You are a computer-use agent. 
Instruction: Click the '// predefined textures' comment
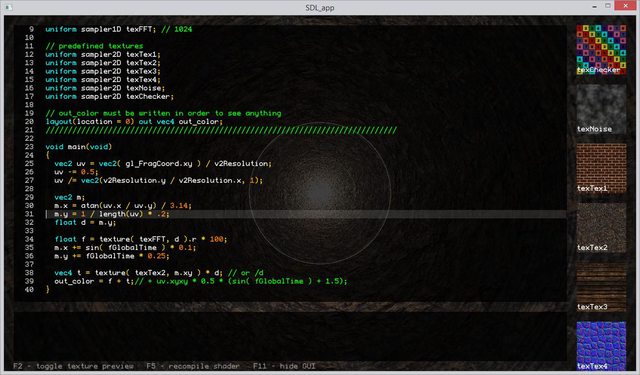pos(94,46)
